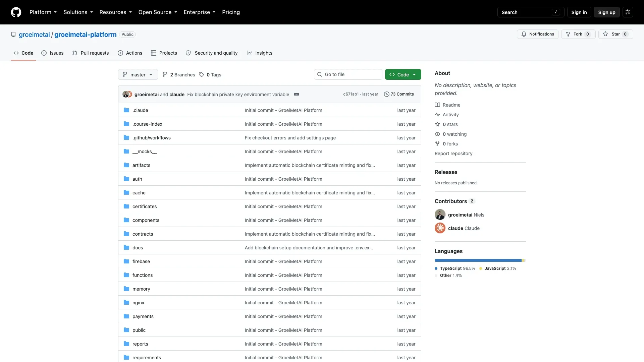Screen dimensions: 644x362
Task: Open the Solutions dropdown menu
Action: (78, 12)
